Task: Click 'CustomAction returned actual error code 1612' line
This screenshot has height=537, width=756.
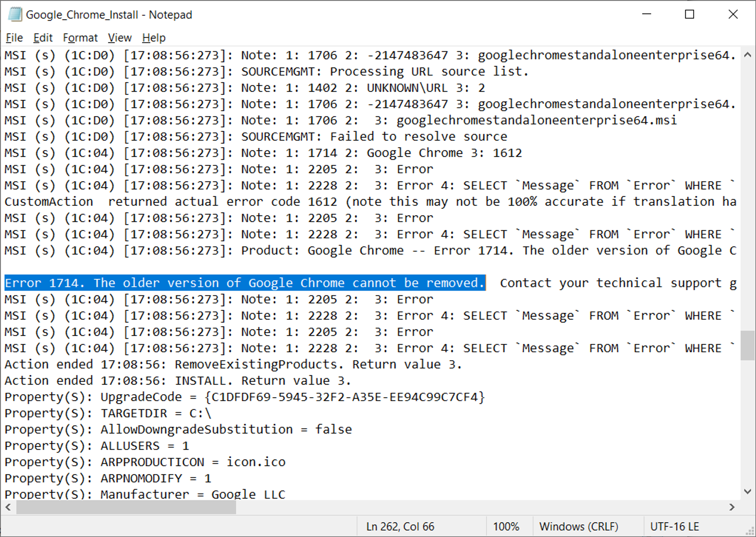Action: click(370, 201)
